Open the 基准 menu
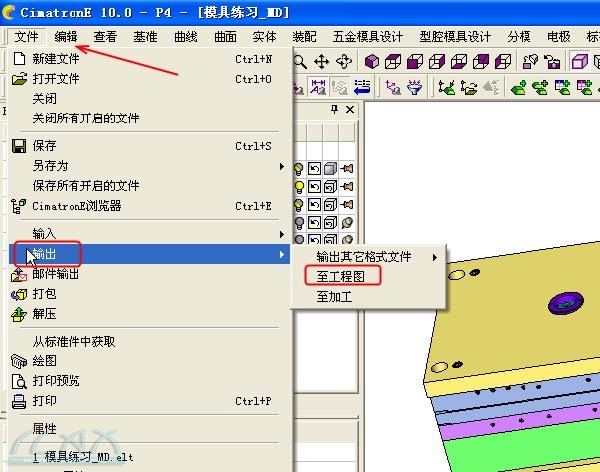 click(x=145, y=37)
